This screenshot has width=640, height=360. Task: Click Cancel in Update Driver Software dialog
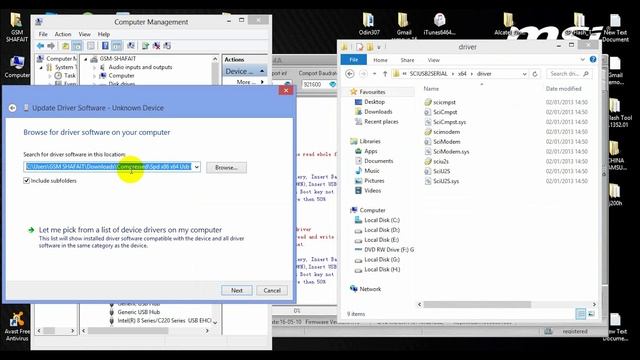(272, 290)
